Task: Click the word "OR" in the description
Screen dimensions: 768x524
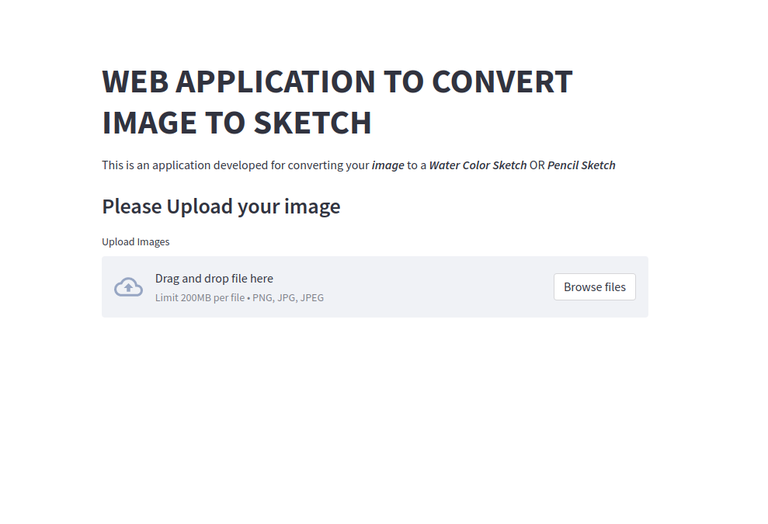Action: (537, 166)
